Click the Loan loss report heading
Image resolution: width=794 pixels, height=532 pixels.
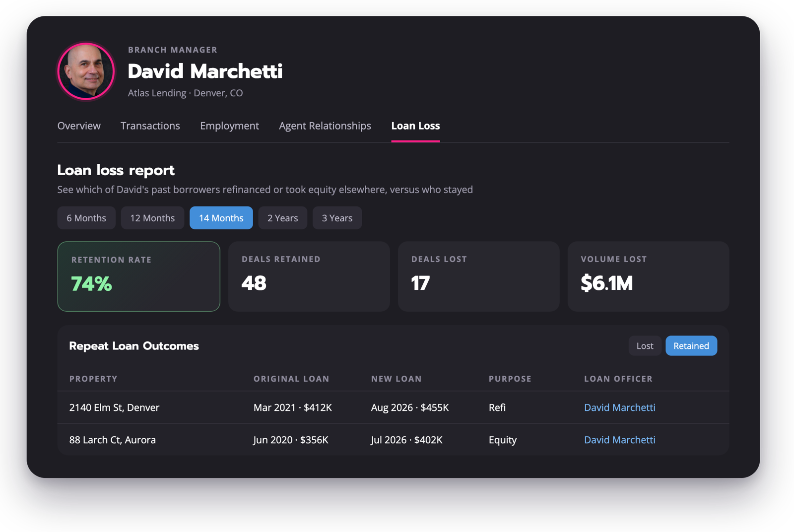pos(116,170)
